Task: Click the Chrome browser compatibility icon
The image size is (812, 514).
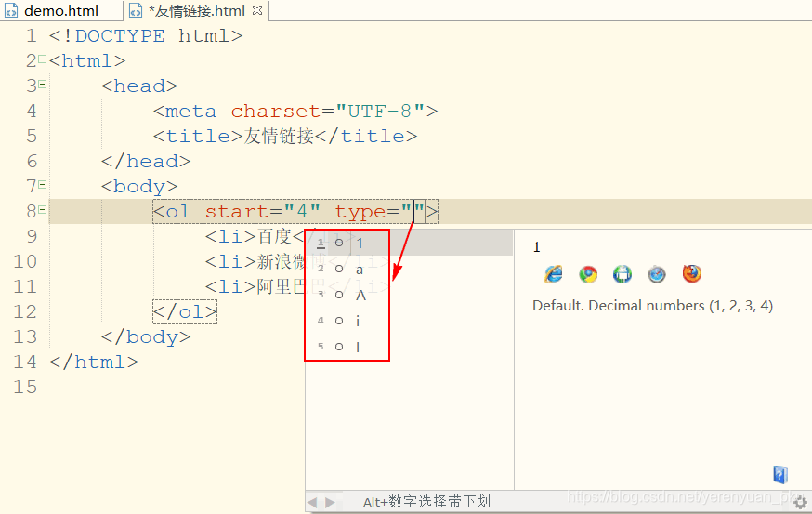Action: 588,274
